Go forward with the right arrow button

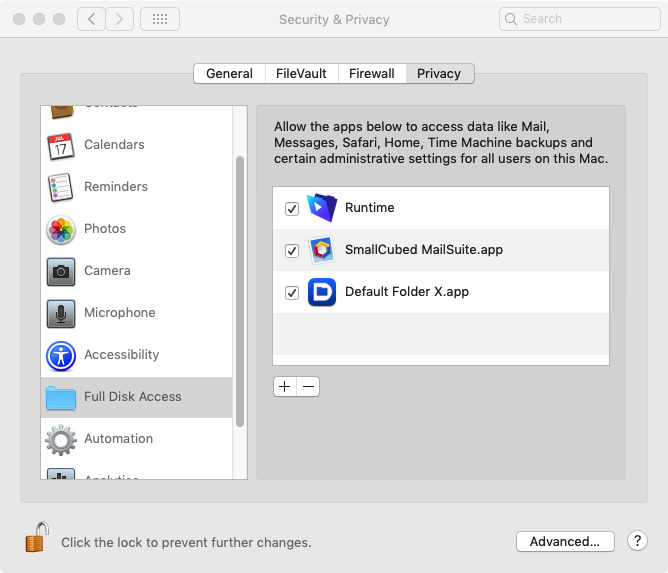(x=119, y=19)
